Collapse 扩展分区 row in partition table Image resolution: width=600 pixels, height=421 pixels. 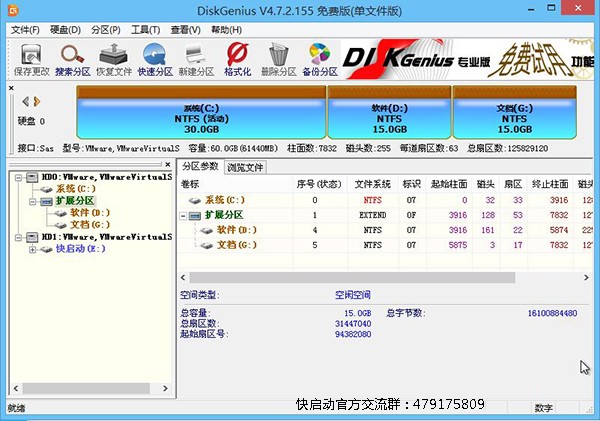183,215
